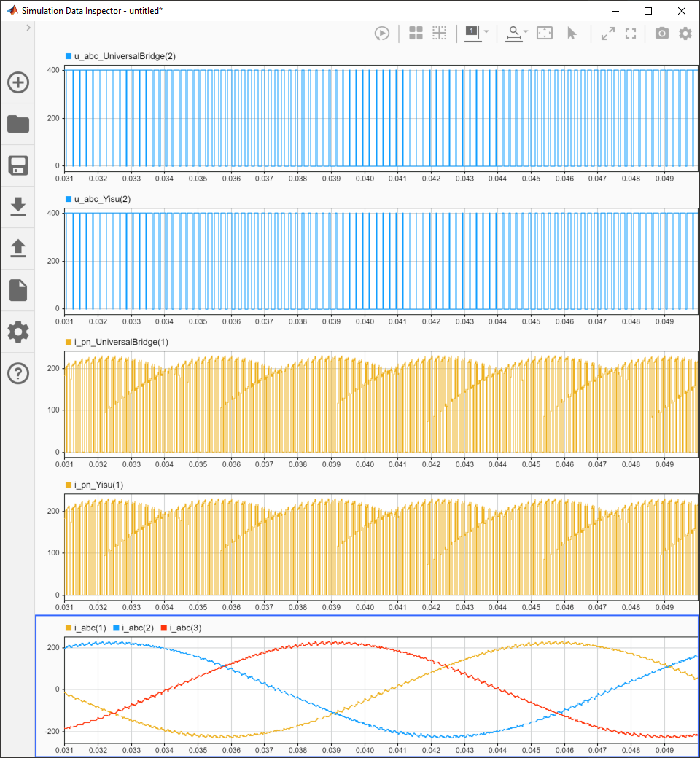Create a report with the document icon
This screenshot has height=758, width=700.
pos(18,290)
